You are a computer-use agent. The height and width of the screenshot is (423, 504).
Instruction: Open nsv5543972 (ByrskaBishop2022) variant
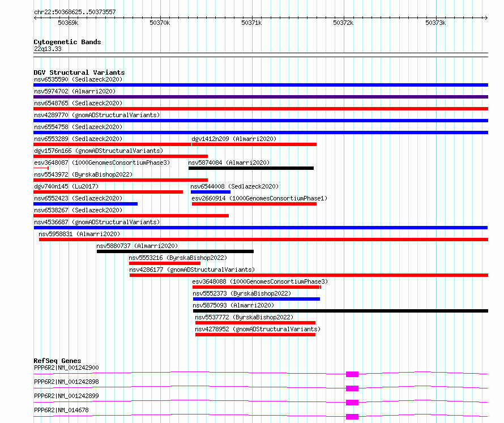click(x=83, y=174)
